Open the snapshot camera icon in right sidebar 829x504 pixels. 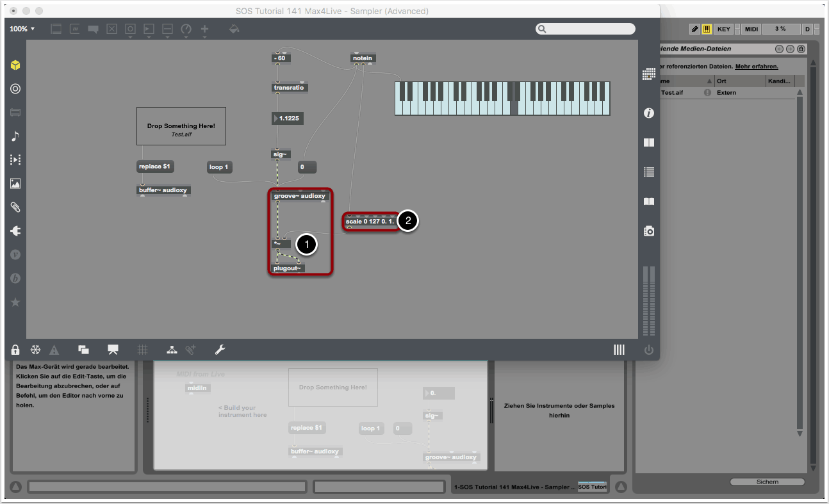coord(648,231)
